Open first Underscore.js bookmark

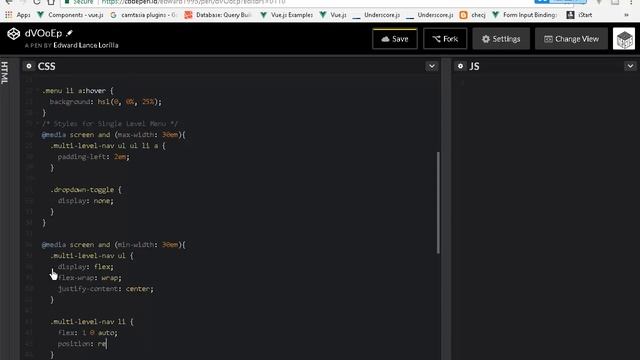376,15
